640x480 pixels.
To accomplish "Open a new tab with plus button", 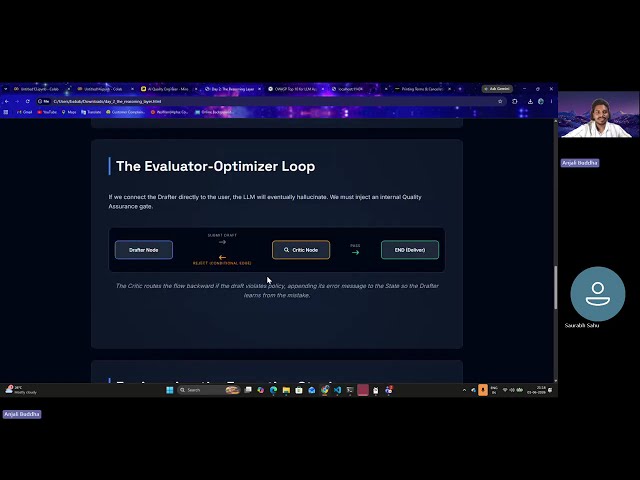I will tap(460, 89).
